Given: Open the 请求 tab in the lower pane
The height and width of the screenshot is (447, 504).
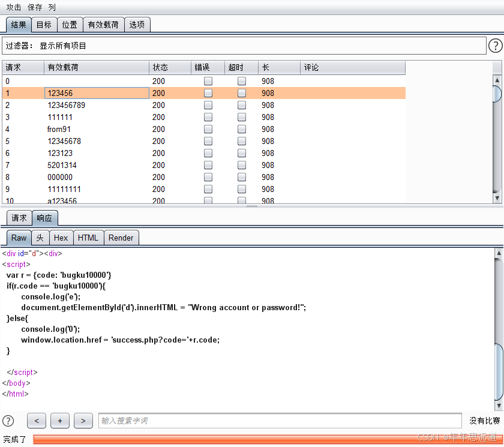Looking at the screenshot, I should [19, 218].
